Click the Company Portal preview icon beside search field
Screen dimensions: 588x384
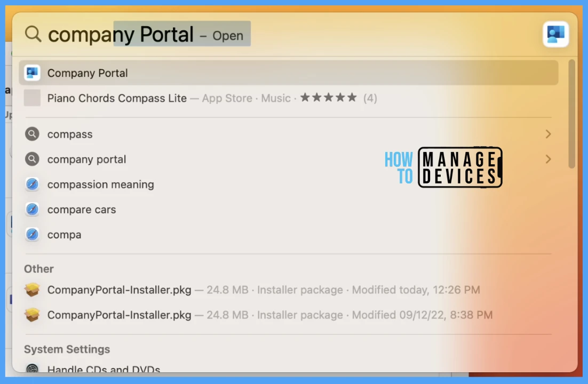(556, 34)
